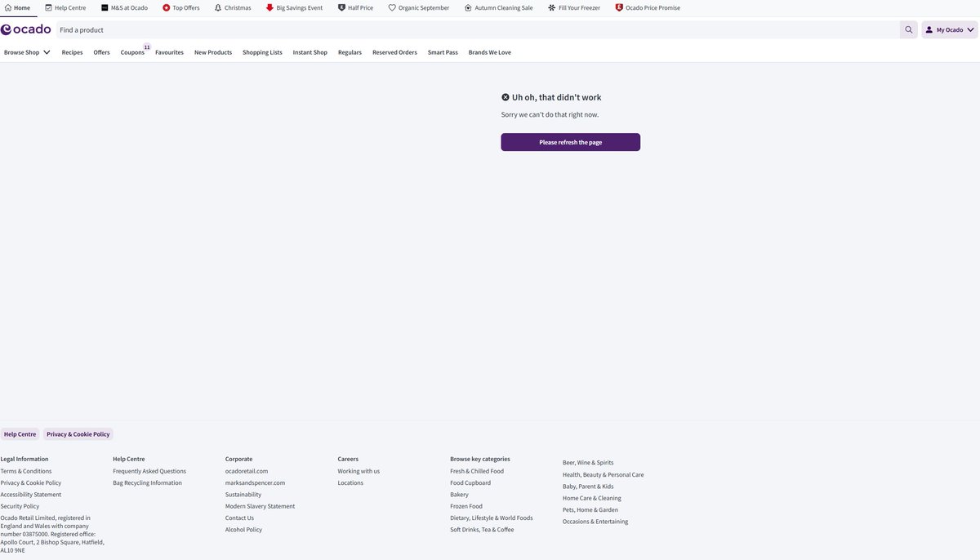Click the search magnifier icon
980x560 pixels.
click(909, 29)
